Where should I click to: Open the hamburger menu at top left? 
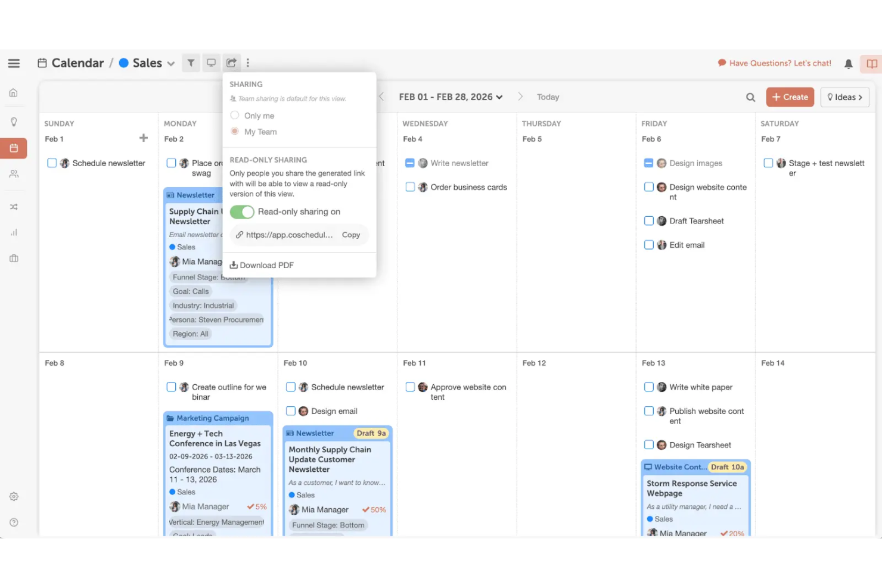coord(14,63)
